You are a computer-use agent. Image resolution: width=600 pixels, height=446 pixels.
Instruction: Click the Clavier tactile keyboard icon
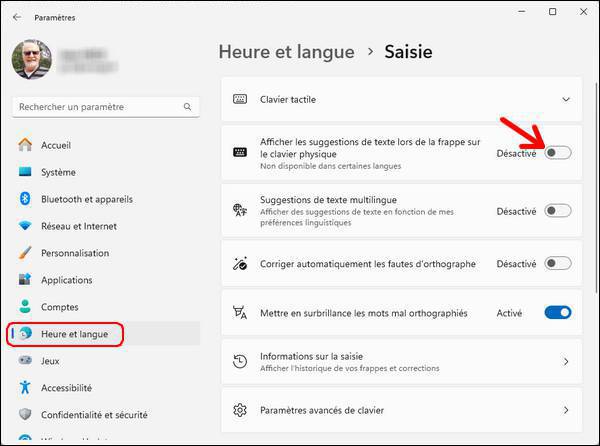pos(240,99)
